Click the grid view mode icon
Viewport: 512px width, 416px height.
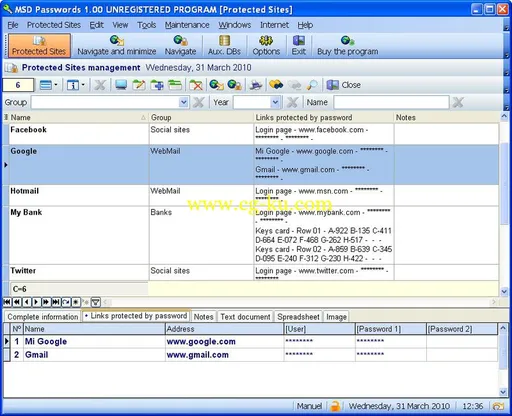click(45, 85)
